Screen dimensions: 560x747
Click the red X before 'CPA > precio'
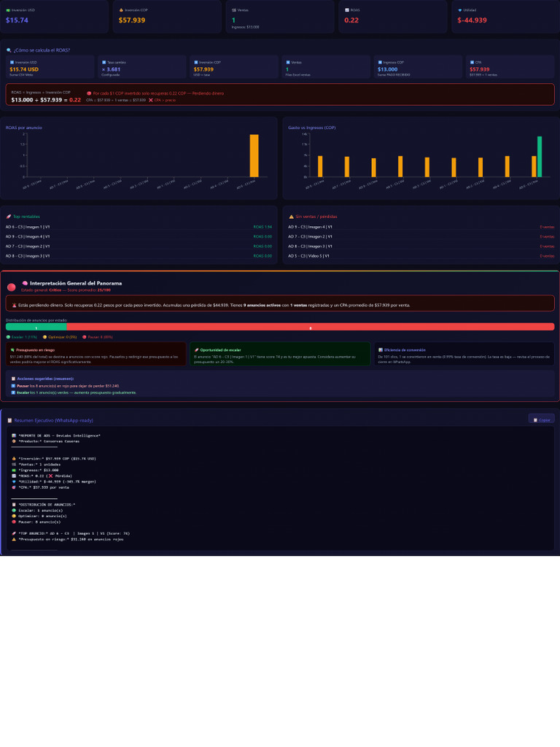pos(150,100)
